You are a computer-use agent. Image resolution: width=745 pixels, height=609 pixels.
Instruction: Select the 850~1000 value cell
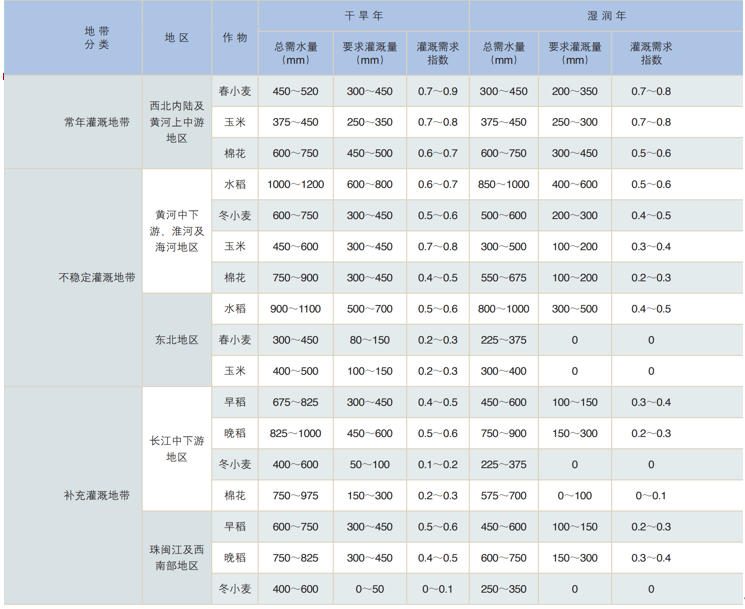click(505, 185)
